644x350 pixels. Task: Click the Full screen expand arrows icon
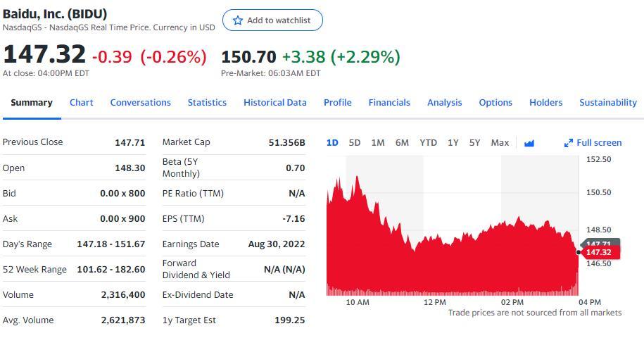coord(569,143)
